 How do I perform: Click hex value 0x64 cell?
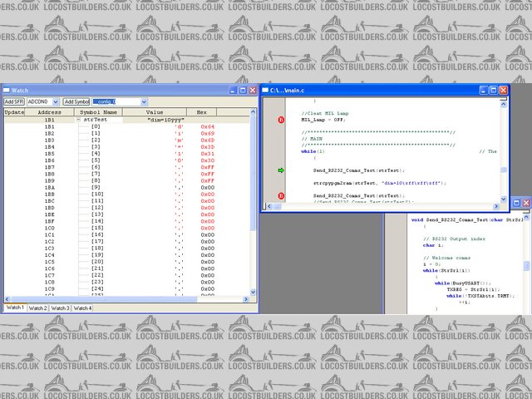point(207,126)
